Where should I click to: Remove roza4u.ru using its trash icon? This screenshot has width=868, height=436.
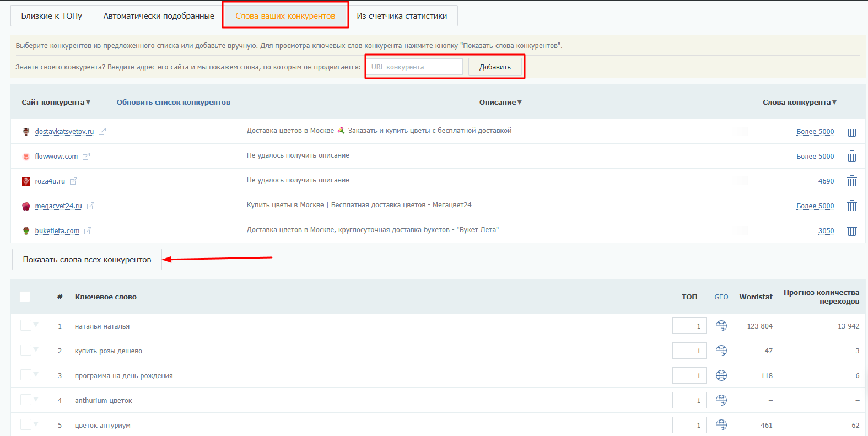tap(851, 181)
